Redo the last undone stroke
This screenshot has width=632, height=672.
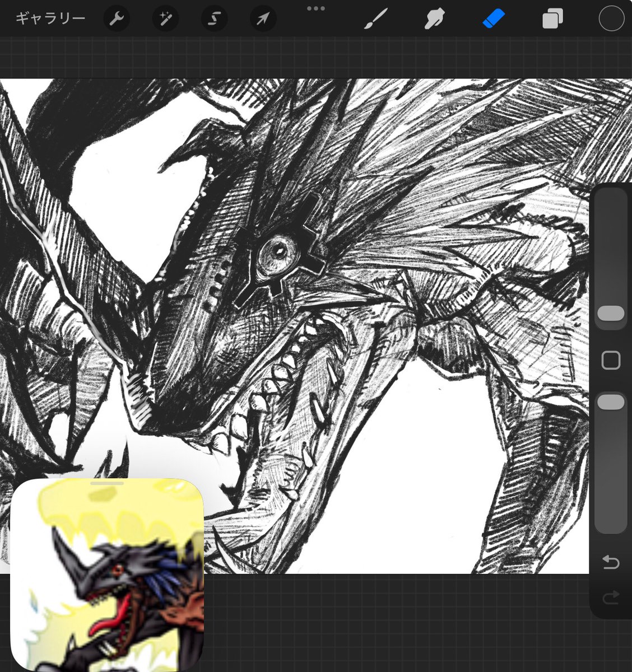tap(611, 598)
